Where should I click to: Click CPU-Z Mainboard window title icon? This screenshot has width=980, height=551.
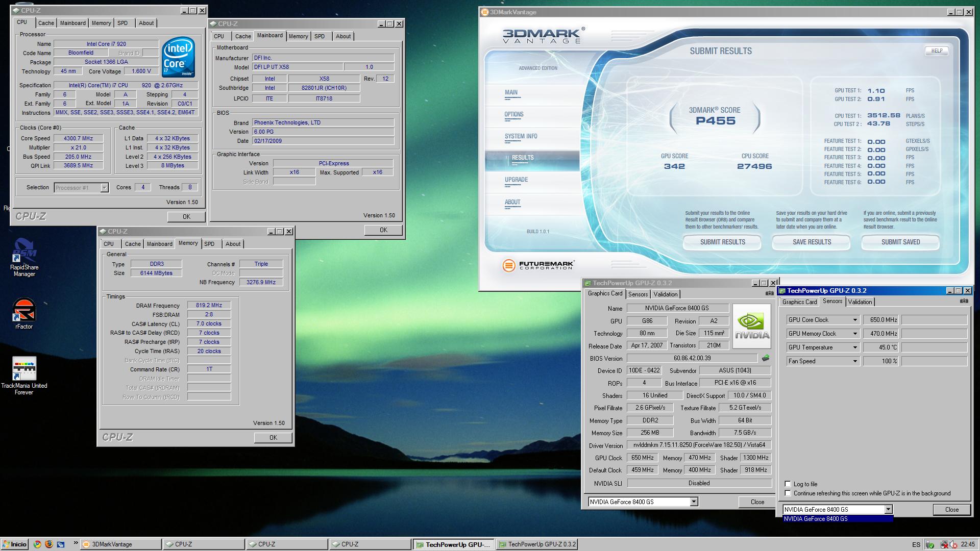pos(213,24)
